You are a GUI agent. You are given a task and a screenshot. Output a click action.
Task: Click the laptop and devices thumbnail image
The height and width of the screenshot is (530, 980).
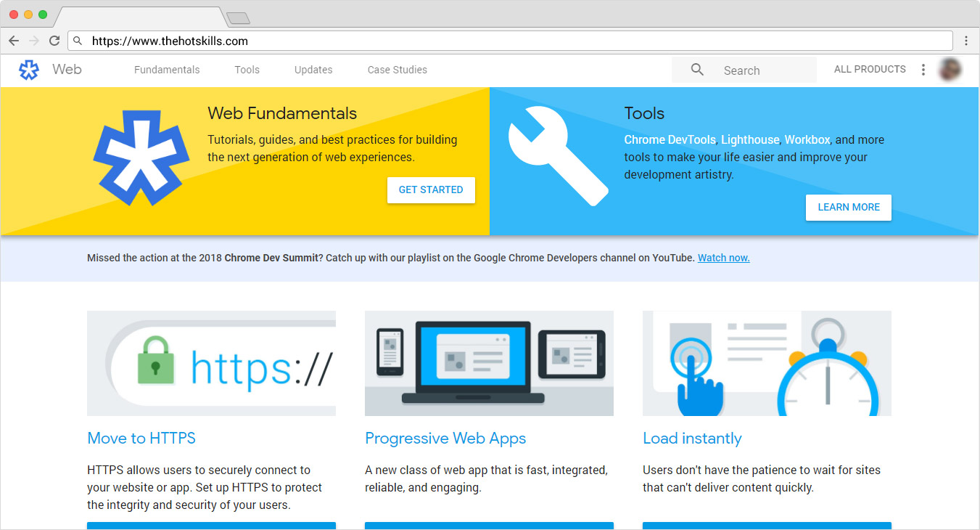coord(489,363)
